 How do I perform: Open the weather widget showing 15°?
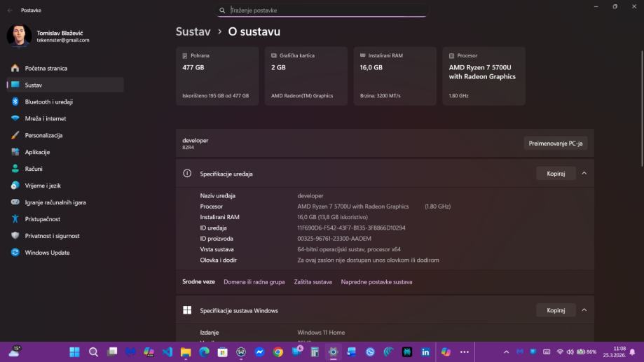pos(15,351)
